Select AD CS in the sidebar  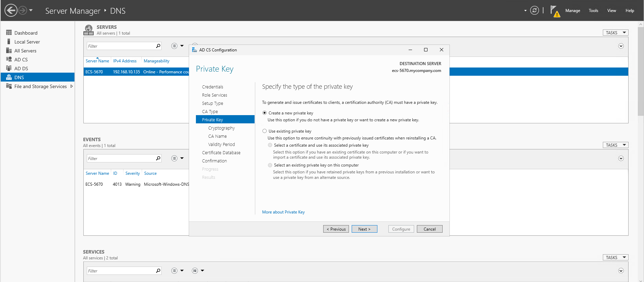click(21, 60)
